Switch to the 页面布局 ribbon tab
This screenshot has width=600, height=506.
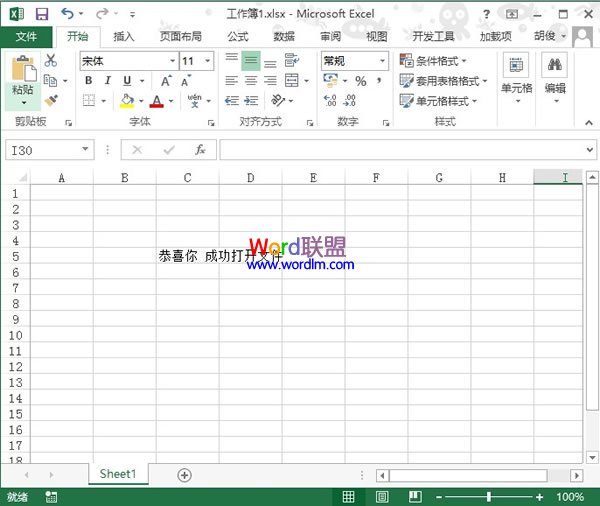[180, 37]
